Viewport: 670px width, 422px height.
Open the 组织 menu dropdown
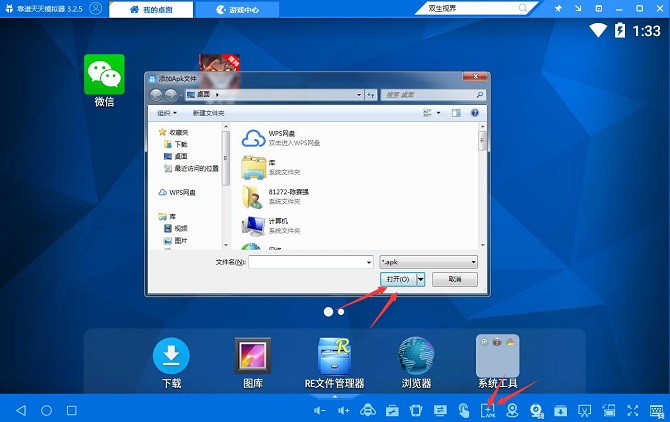(167, 113)
